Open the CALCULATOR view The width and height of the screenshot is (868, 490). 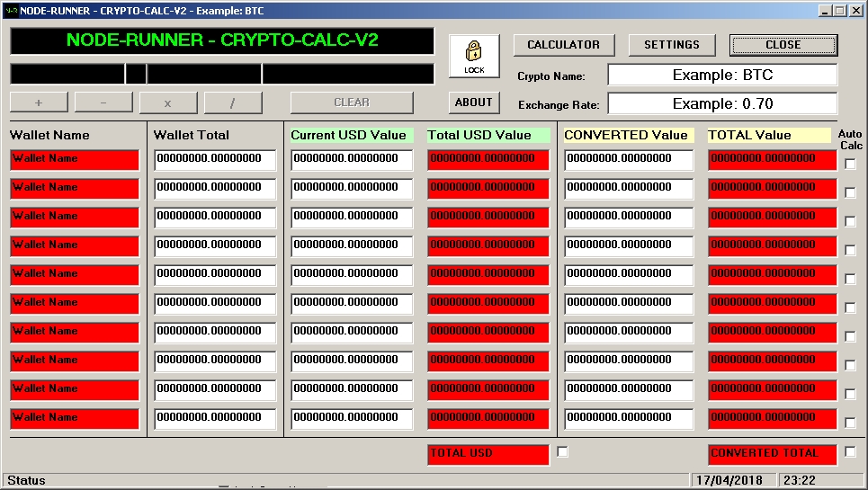tap(563, 45)
